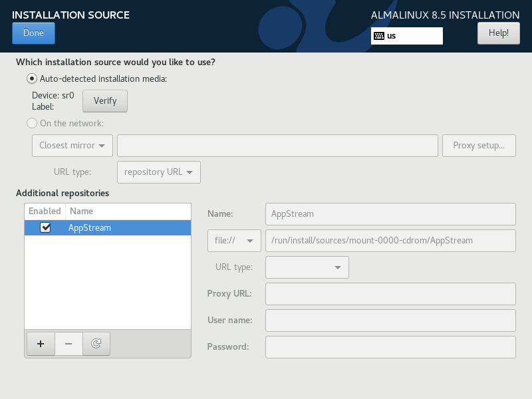532x399 pixels.
Task: Select On the network radio button
Action: (x=32, y=123)
